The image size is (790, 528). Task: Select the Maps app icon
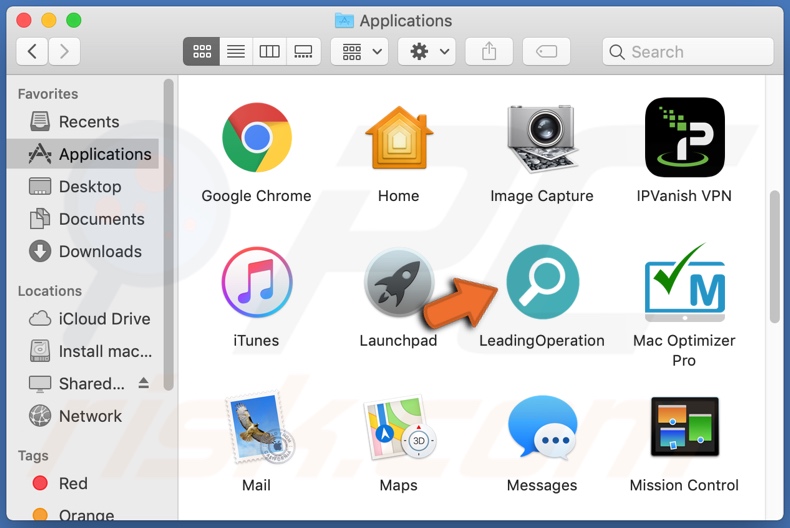pyautogui.click(x=399, y=427)
